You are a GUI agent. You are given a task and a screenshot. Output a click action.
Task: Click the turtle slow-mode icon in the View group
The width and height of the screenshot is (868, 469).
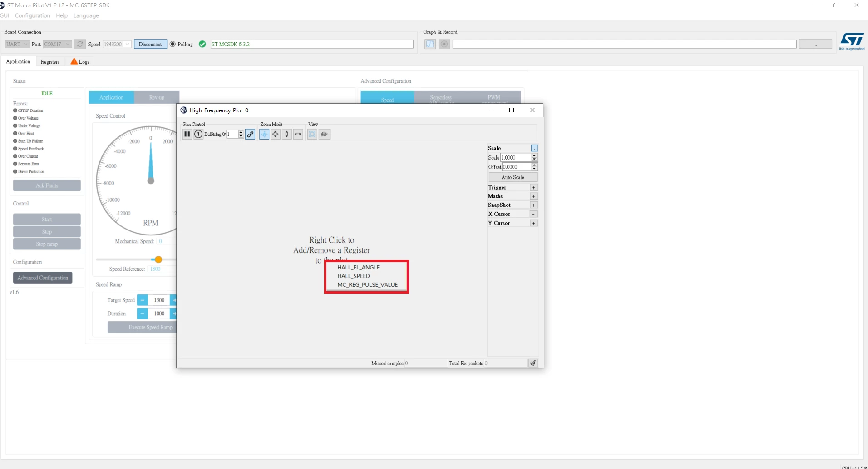tap(325, 134)
